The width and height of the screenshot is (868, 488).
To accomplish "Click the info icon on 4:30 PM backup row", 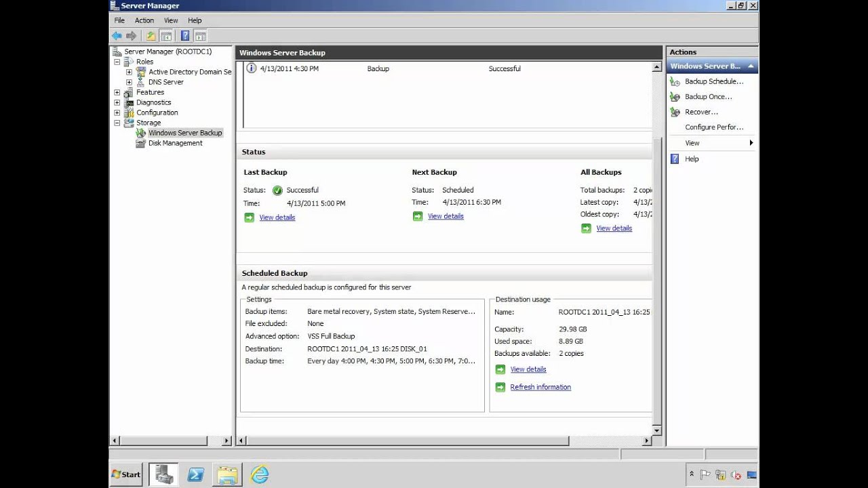I will [x=252, y=68].
